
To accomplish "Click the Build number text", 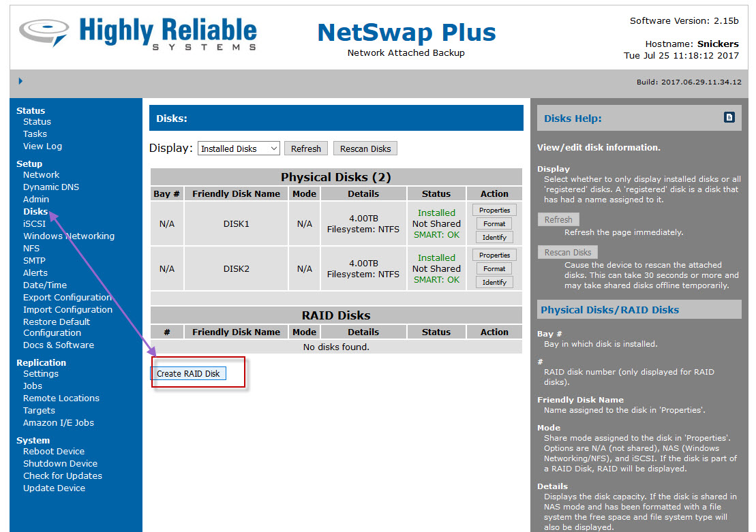I will coord(689,82).
